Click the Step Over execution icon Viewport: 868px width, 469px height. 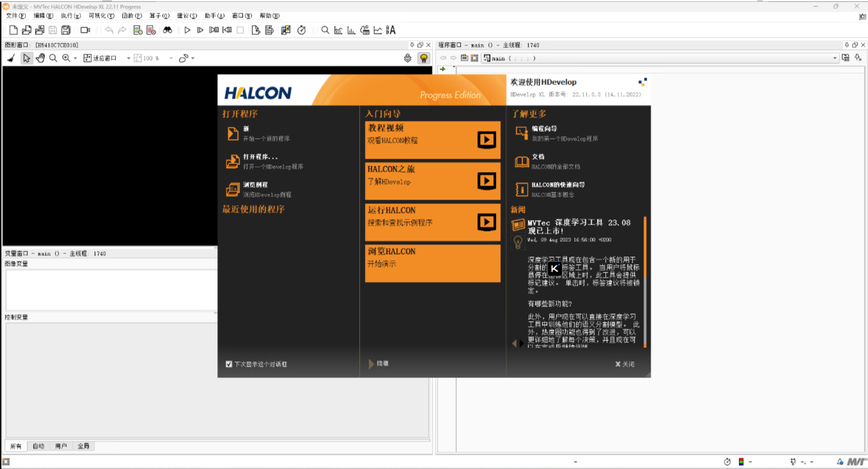click(200, 30)
